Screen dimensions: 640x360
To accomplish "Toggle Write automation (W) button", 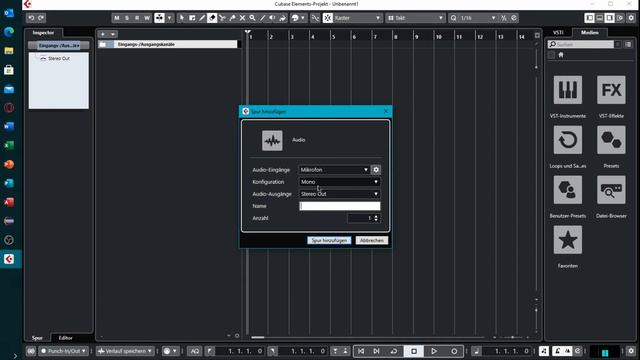I will (x=147, y=18).
